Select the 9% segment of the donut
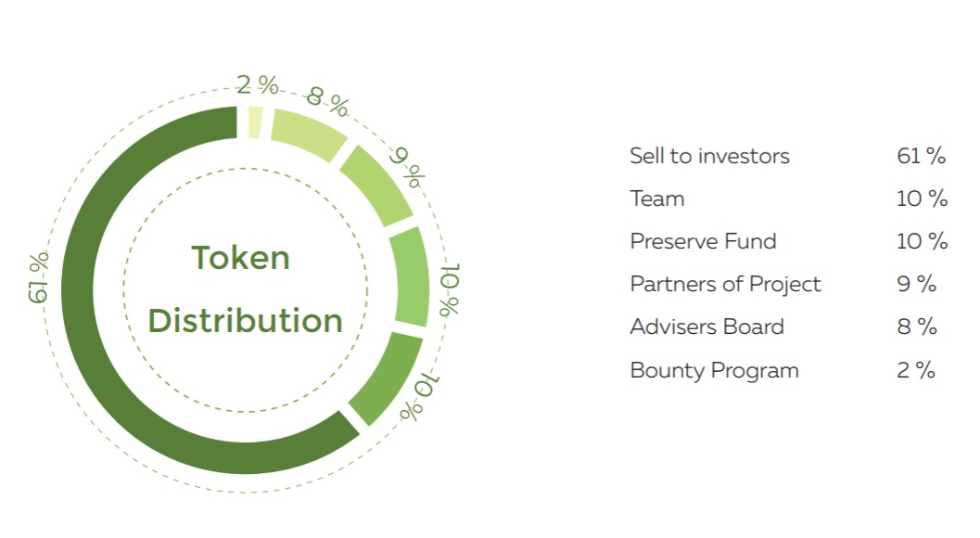Viewport: 980px width, 538px height. point(377,184)
